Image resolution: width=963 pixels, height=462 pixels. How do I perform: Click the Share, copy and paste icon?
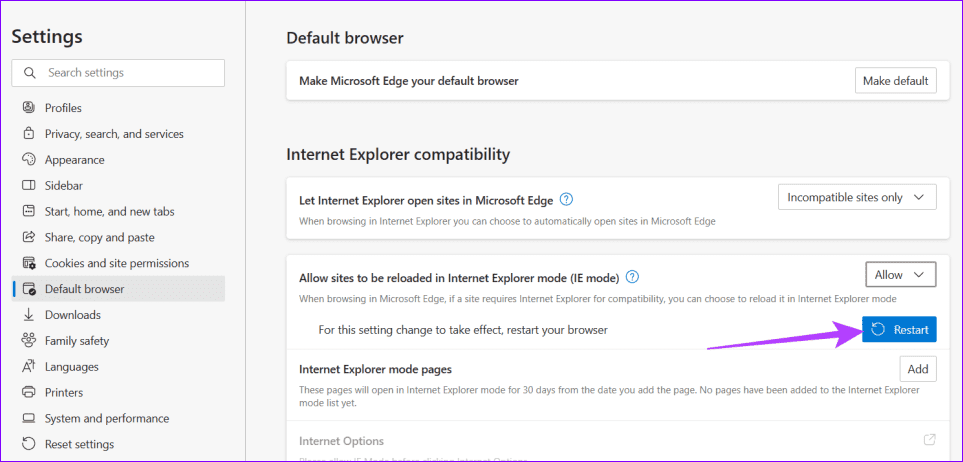28,237
